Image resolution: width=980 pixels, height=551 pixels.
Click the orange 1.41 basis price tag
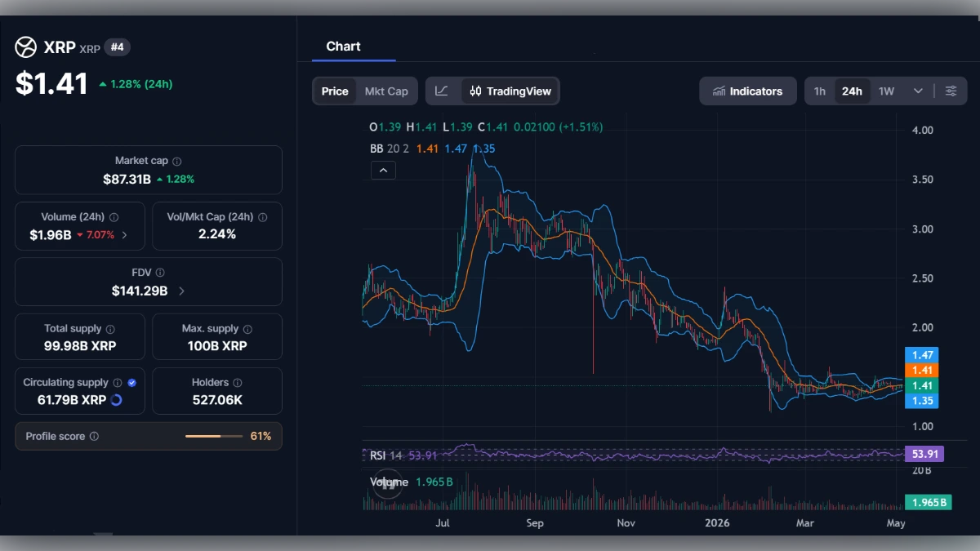921,371
